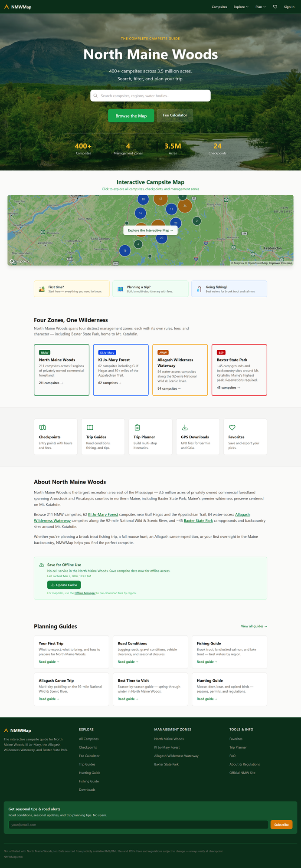Click the Save for Offline cloud icon

[41, 565]
